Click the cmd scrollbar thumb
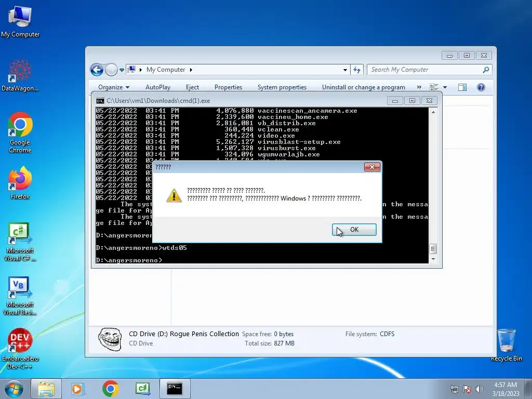The image size is (532, 399). point(433,249)
